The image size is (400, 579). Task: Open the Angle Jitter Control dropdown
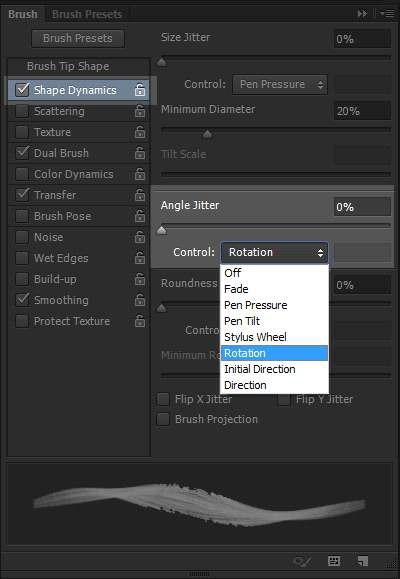[x=274, y=253]
